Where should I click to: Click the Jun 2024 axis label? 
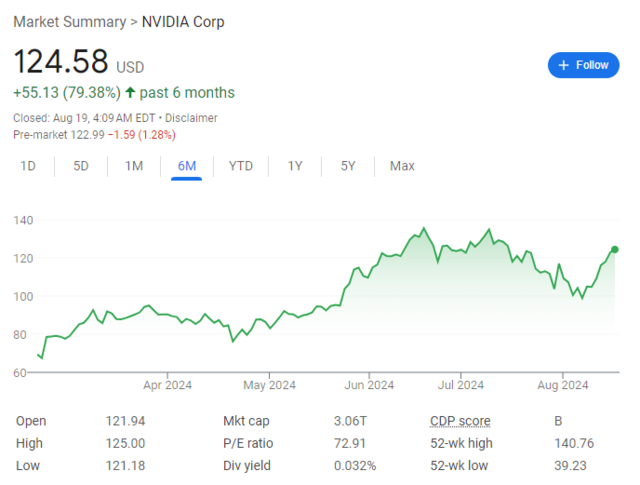pyautogui.click(x=367, y=384)
